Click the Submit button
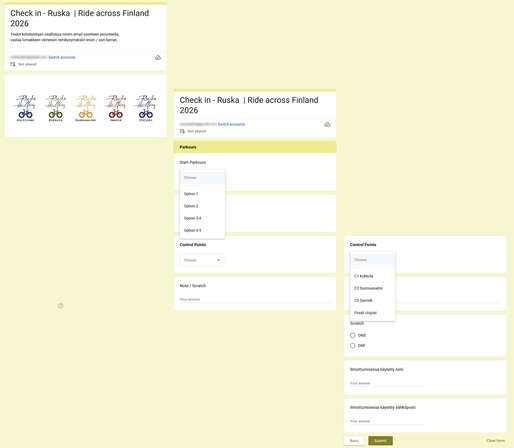The image size is (514, 448). tap(380, 441)
